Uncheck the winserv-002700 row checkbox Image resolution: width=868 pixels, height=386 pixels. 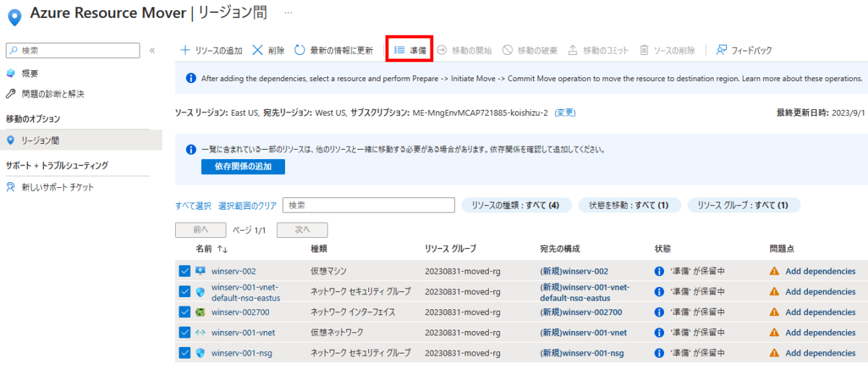pyautogui.click(x=184, y=312)
